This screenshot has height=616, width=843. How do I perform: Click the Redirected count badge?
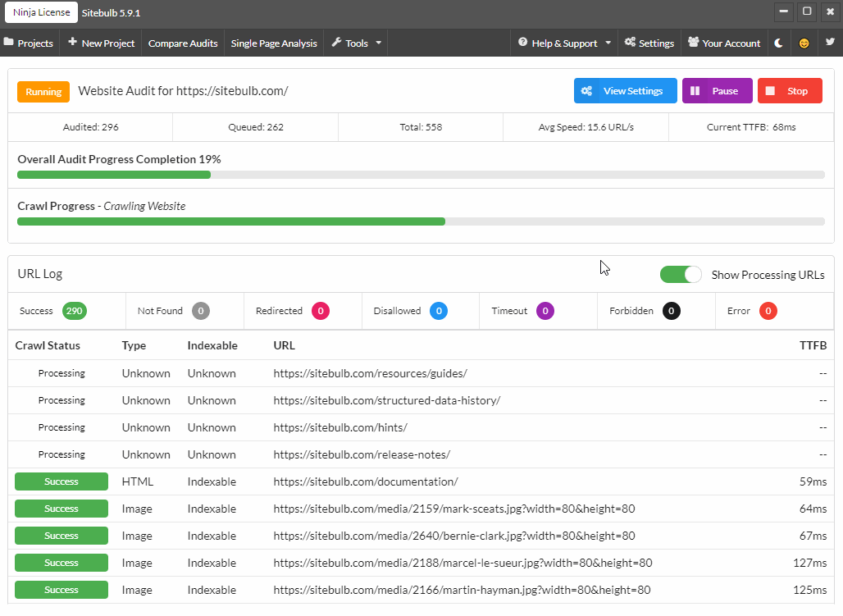pyautogui.click(x=321, y=311)
